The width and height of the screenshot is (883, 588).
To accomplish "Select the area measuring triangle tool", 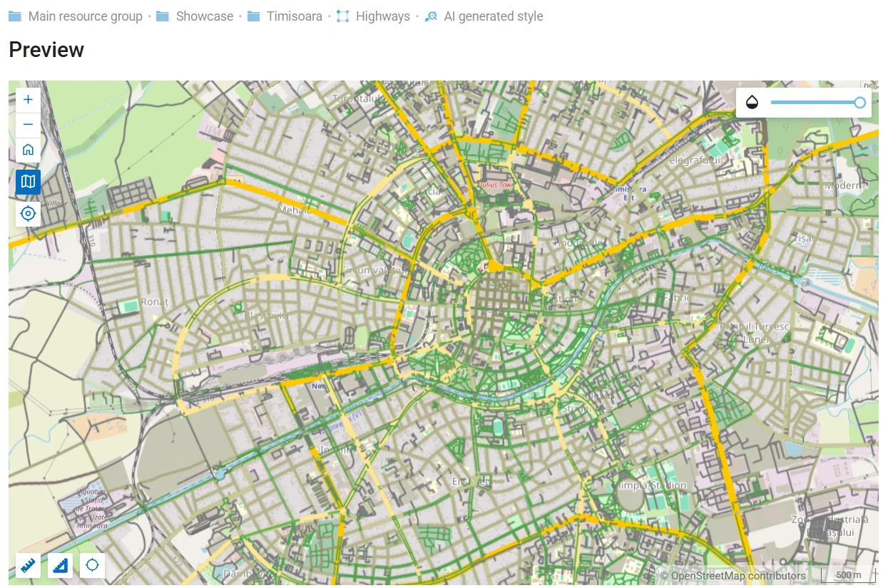I will tap(61, 566).
